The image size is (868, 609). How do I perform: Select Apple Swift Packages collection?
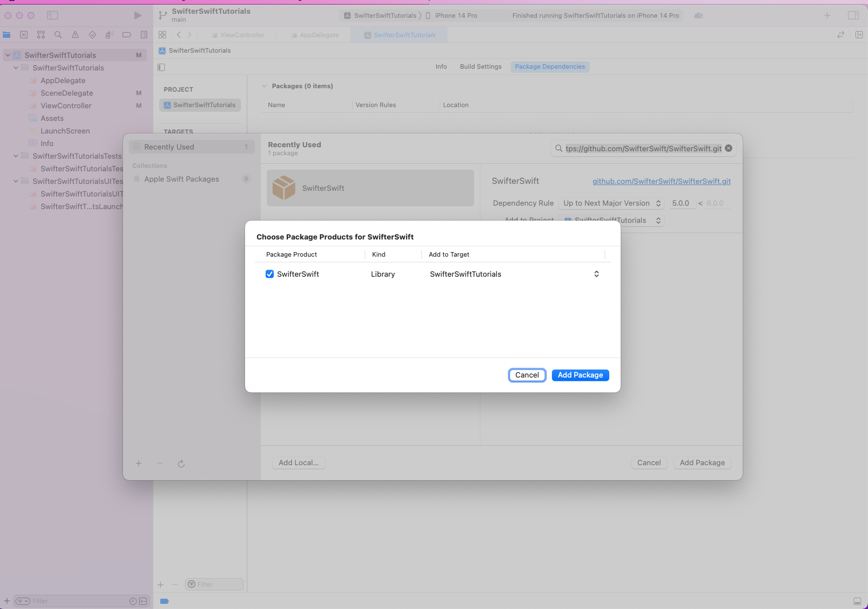pyautogui.click(x=192, y=179)
